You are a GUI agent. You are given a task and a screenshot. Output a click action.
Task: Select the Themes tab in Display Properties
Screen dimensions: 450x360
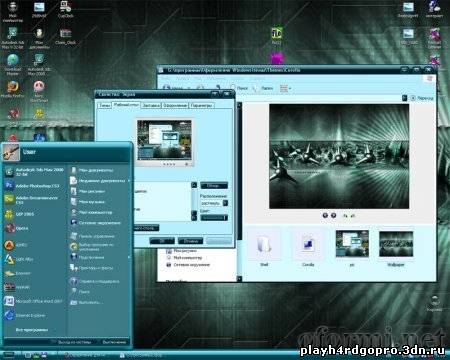(x=104, y=105)
